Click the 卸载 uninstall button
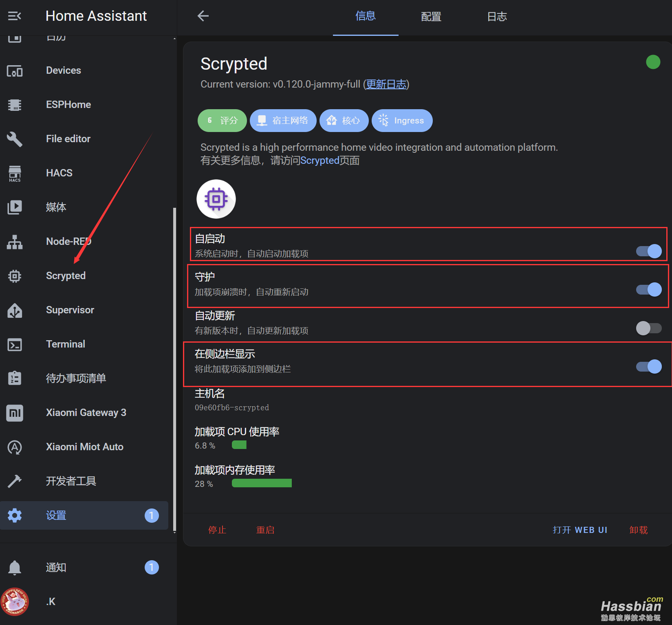 click(639, 530)
